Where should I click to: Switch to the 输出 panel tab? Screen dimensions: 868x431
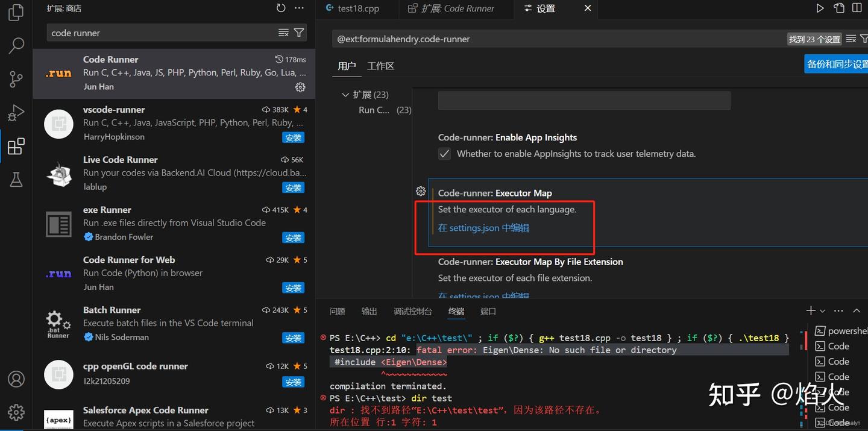pos(369,311)
